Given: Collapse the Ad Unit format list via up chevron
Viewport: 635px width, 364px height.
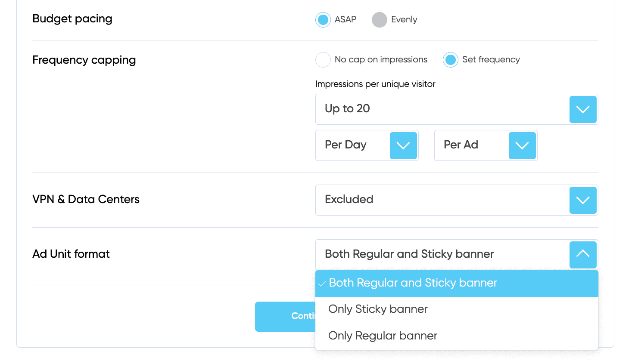Looking at the screenshot, I should 582,254.
